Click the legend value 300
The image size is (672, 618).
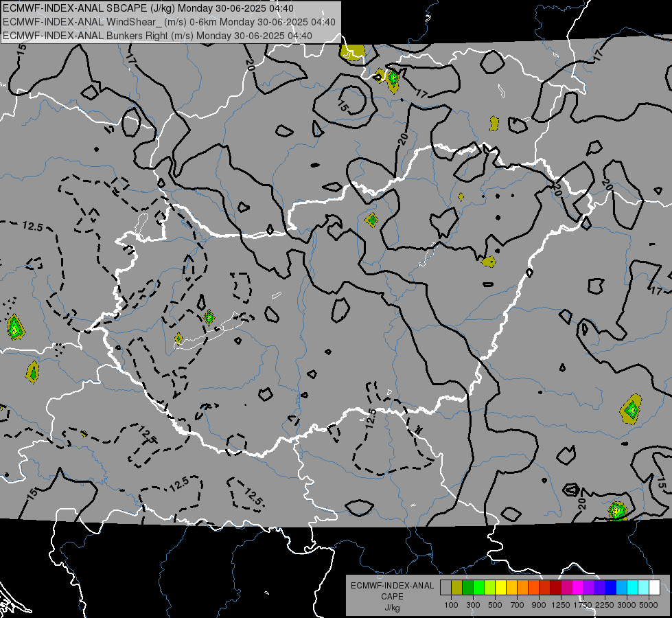point(473,605)
